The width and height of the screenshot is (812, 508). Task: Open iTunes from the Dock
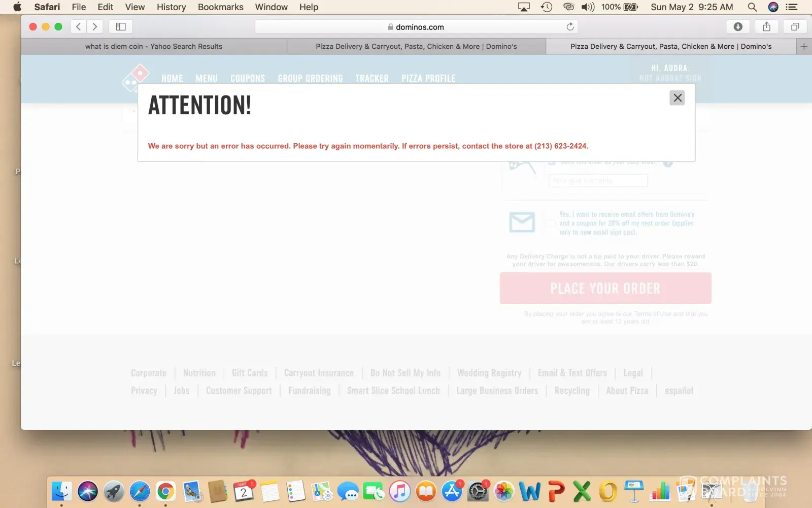[x=400, y=491]
